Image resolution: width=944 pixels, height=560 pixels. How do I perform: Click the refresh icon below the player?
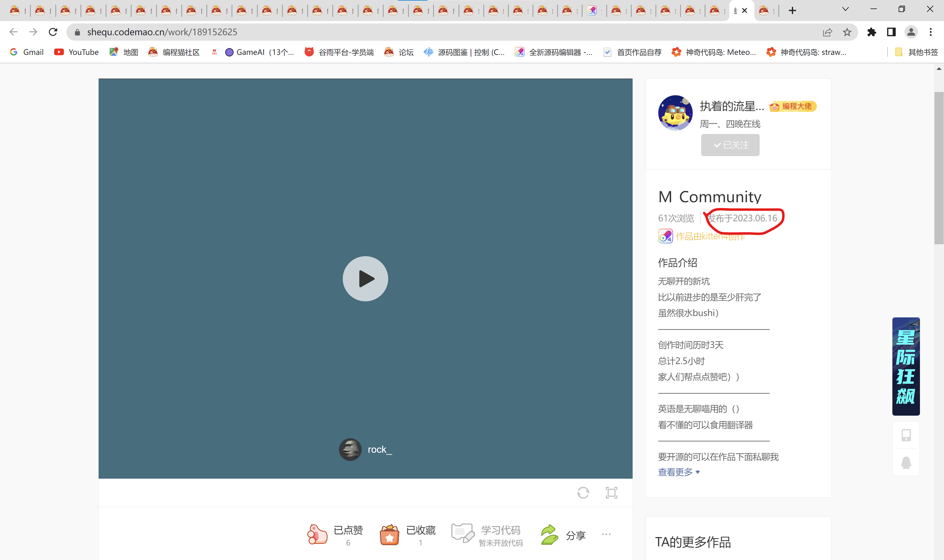coord(583,493)
